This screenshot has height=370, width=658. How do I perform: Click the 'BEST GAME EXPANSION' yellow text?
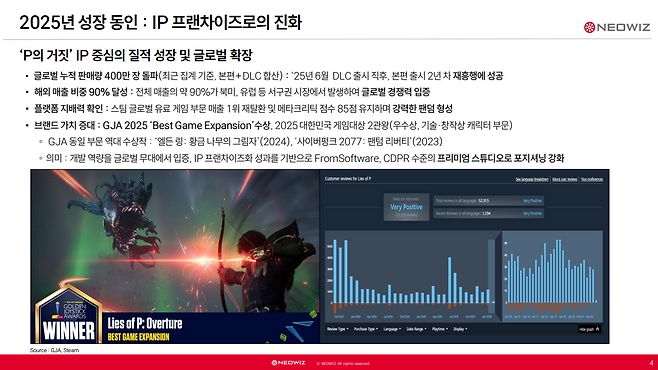pyautogui.click(x=138, y=337)
